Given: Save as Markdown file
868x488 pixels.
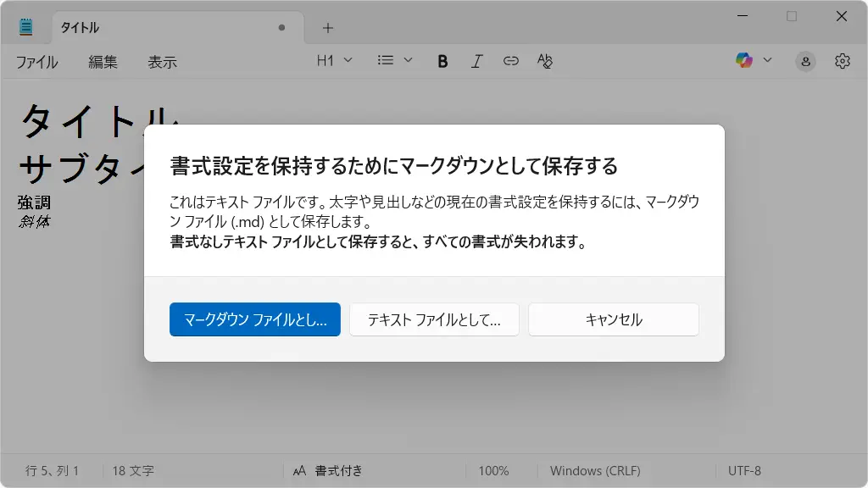Looking at the screenshot, I should pos(254,319).
